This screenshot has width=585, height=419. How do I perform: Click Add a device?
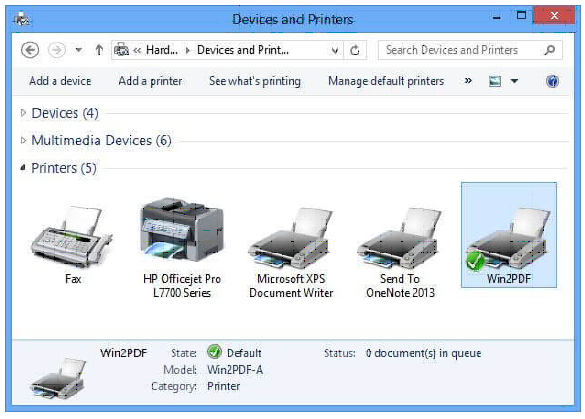(60, 81)
